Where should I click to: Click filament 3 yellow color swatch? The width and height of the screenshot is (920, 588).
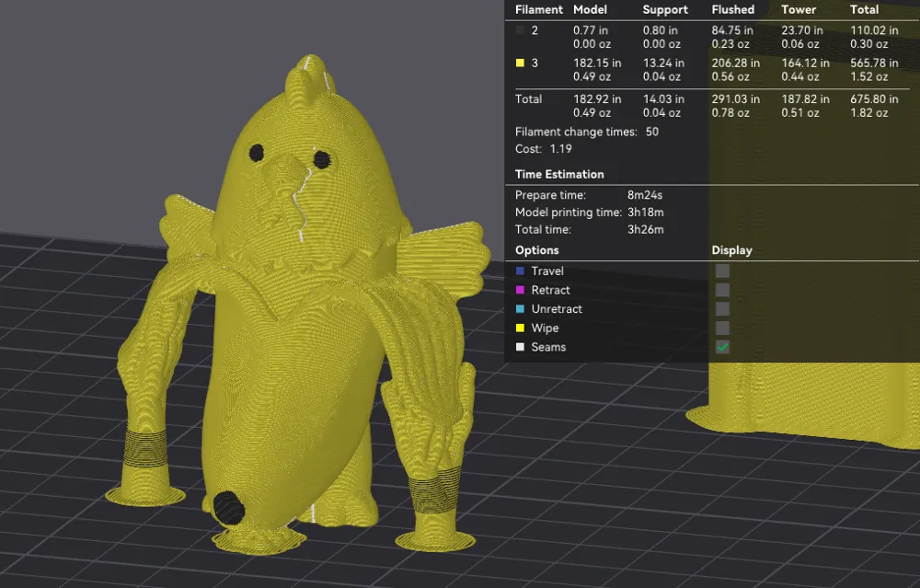click(x=520, y=63)
